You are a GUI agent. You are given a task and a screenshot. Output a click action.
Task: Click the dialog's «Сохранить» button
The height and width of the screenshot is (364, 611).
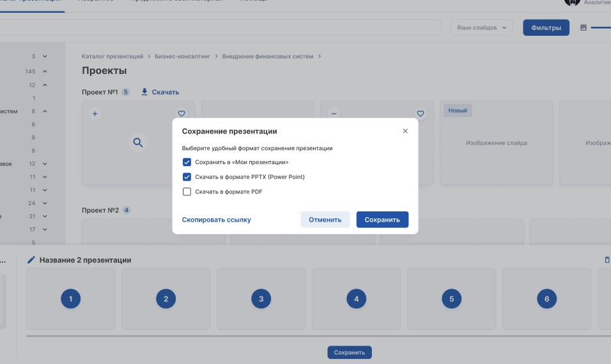click(382, 220)
